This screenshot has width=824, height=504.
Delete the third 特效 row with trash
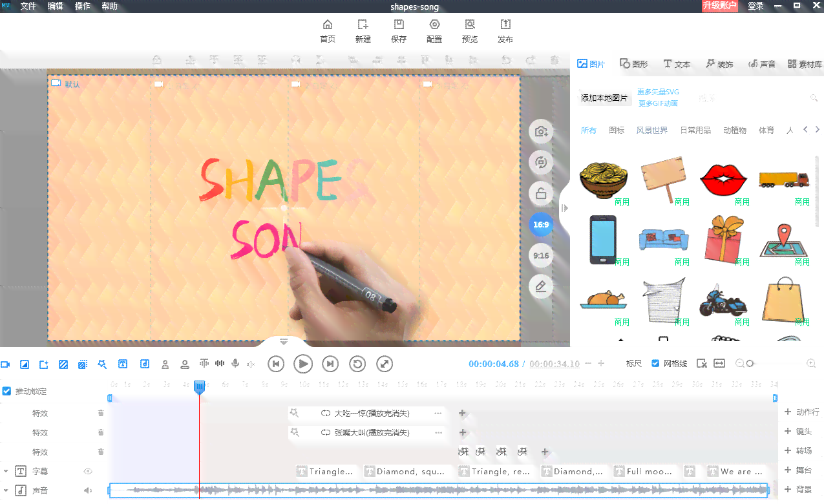point(101,452)
